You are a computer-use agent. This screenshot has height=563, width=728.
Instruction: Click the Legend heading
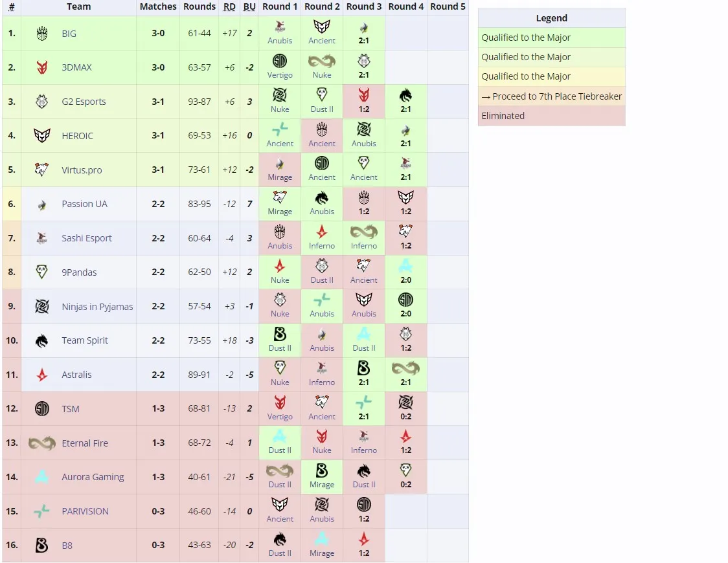pyautogui.click(x=552, y=18)
